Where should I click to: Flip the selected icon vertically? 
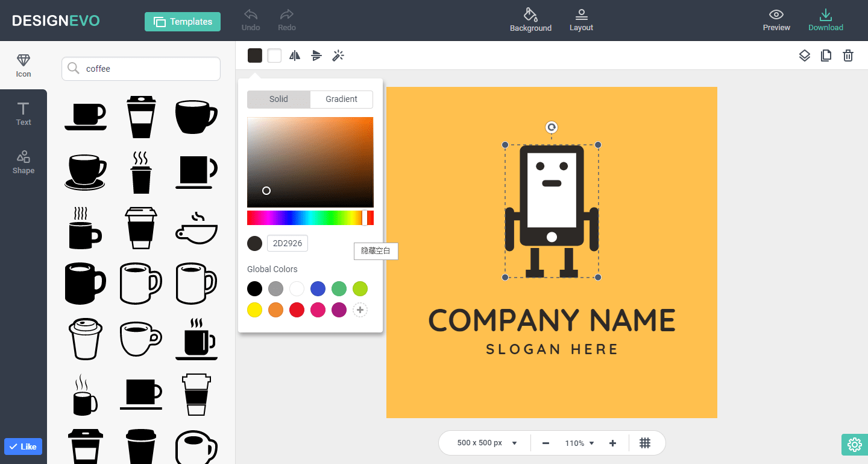(x=316, y=55)
